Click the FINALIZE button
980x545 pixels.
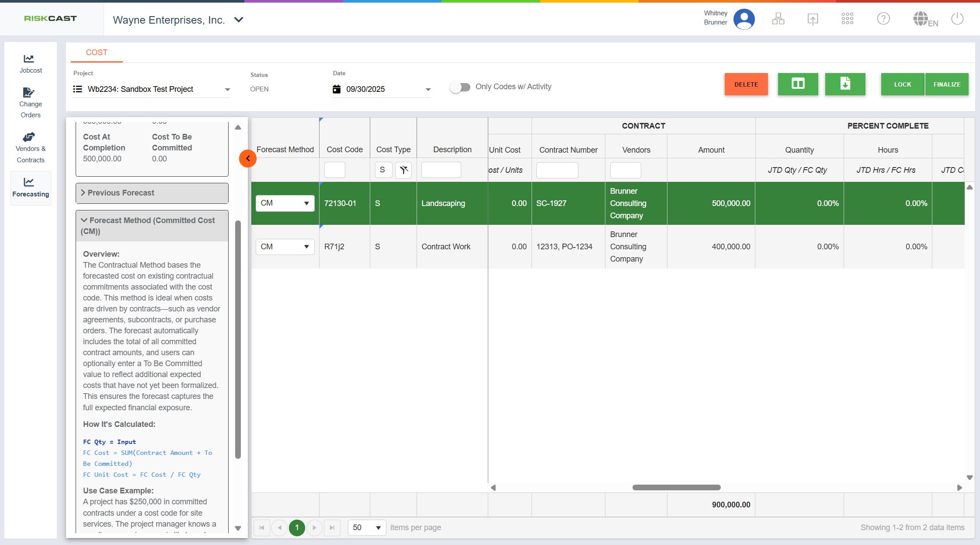click(947, 84)
